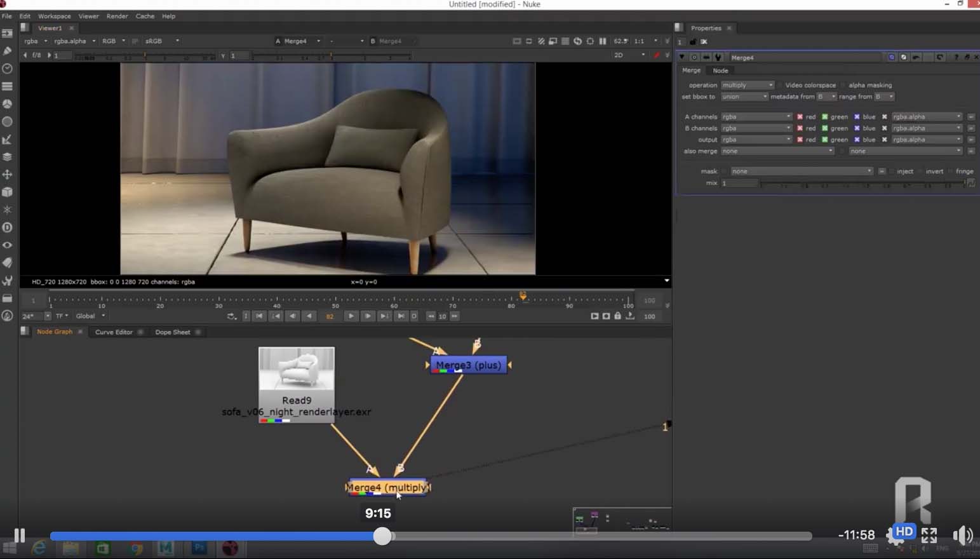Open the mask channel dropdown
The image size is (980, 559).
click(x=801, y=172)
